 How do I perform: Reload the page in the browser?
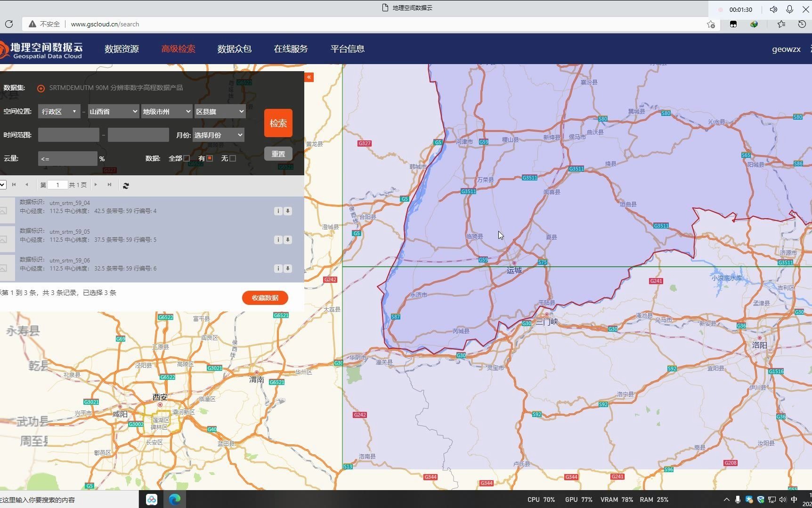(x=9, y=24)
